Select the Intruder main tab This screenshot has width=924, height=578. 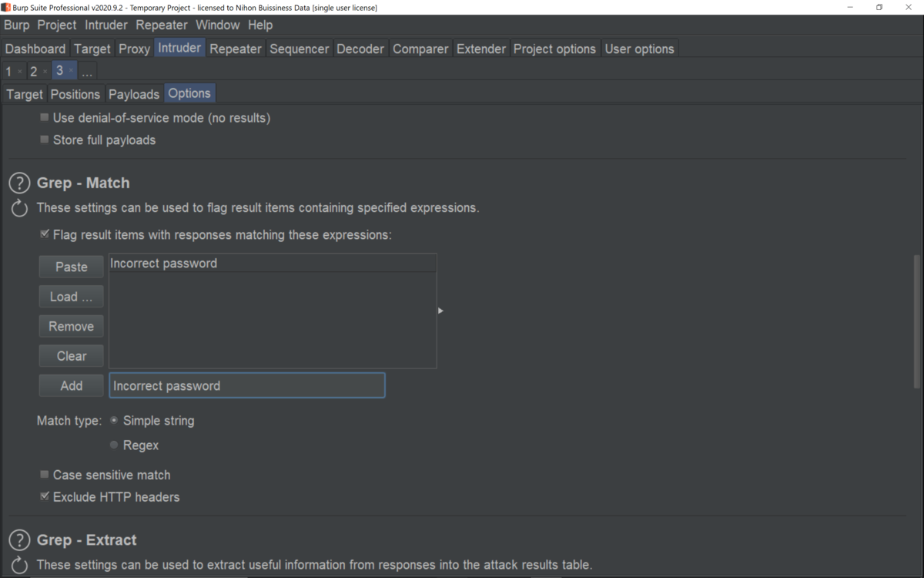tap(179, 48)
